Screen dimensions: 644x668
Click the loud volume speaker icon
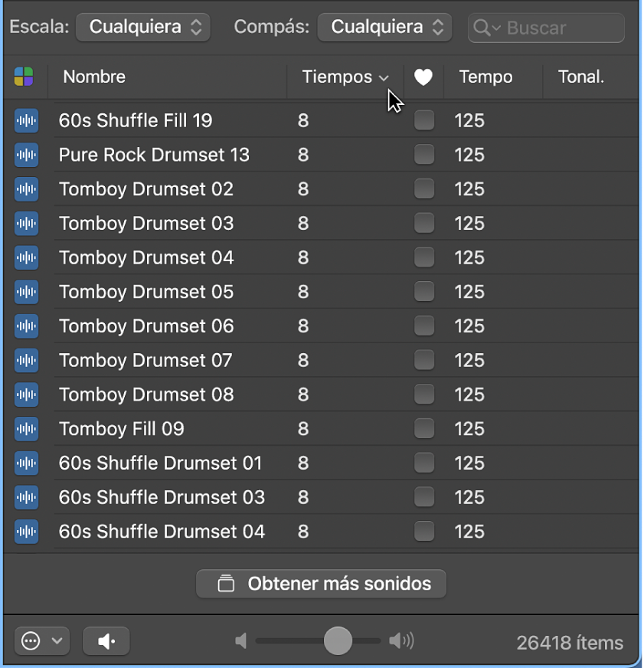coord(401,641)
